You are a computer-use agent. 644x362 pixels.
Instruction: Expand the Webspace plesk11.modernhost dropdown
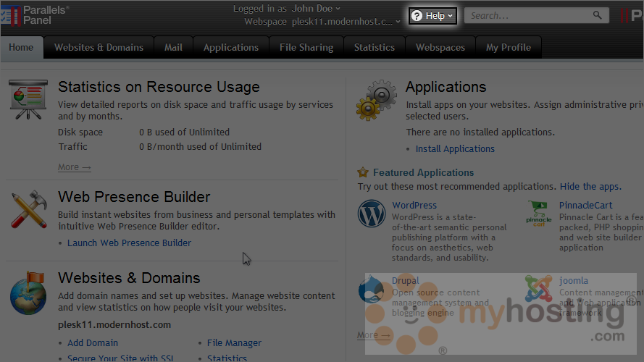coord(346,21)
